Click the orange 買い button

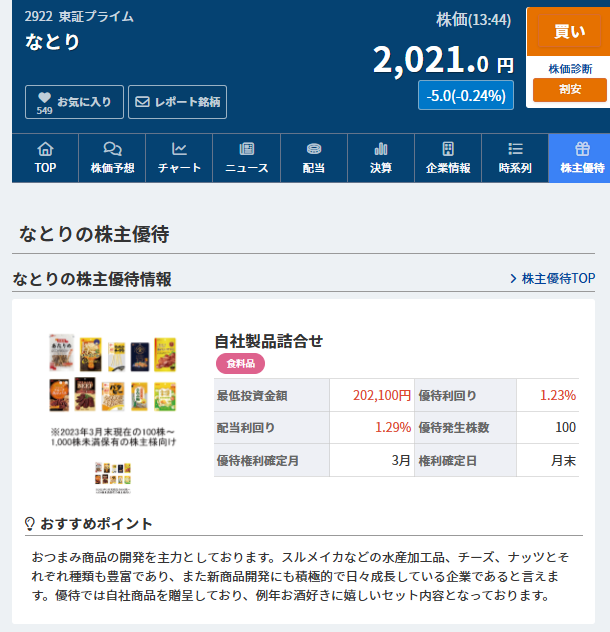569,31
